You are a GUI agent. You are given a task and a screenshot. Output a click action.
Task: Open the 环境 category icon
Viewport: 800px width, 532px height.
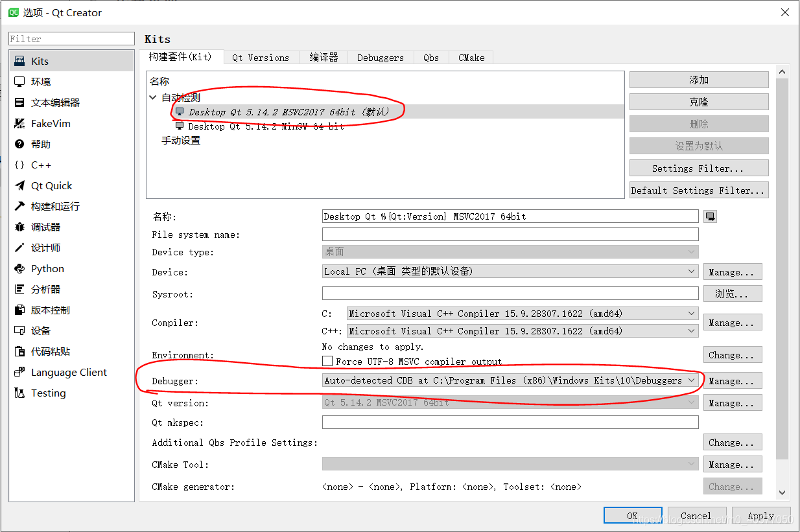[x=19, y=82]
